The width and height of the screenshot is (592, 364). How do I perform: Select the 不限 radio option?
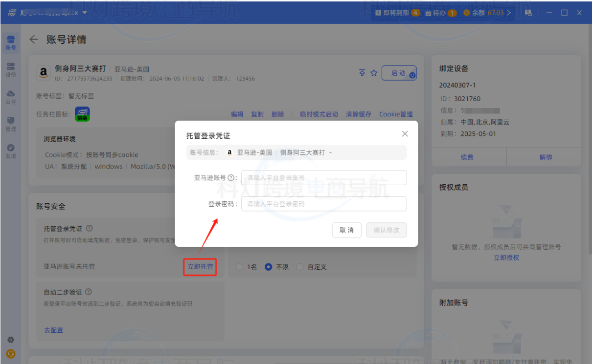click(x=268, y=267)
